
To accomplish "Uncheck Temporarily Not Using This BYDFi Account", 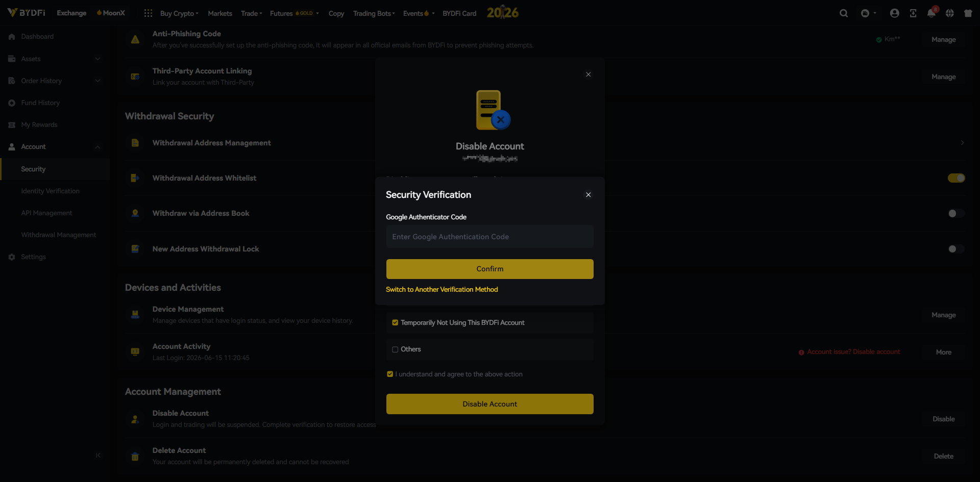I will (395, 323).
